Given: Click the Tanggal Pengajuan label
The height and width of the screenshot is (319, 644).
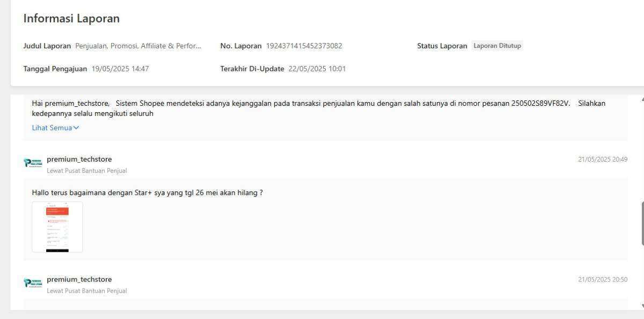Looking at the screenshot, I should click(x=55, y=69).
